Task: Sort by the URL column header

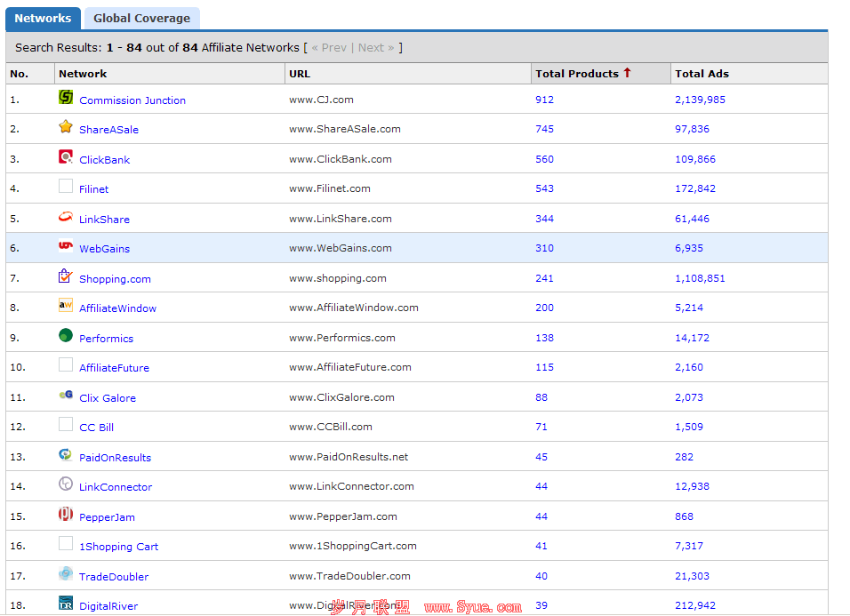Action: 300,74
